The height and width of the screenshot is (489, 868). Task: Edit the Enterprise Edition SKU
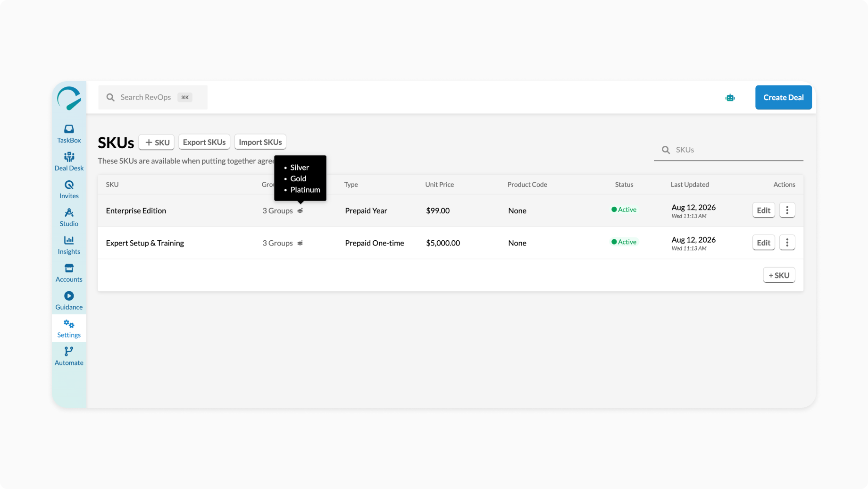(764, 210)
